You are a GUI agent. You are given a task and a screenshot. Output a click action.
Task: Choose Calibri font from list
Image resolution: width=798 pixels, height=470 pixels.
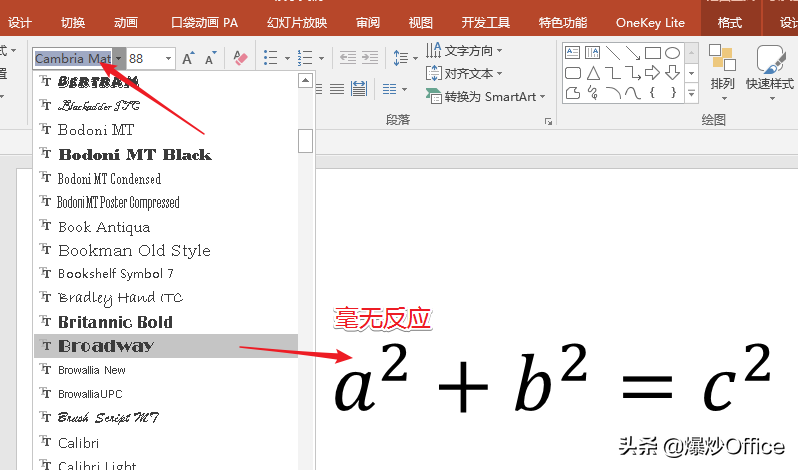pos(166,443)
